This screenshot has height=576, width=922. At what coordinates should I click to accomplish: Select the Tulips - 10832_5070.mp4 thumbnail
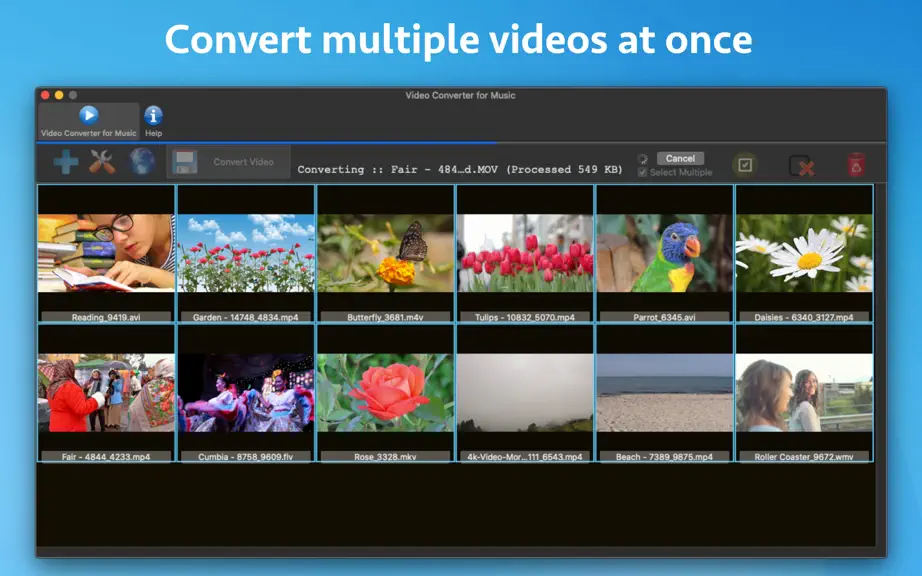525,253
